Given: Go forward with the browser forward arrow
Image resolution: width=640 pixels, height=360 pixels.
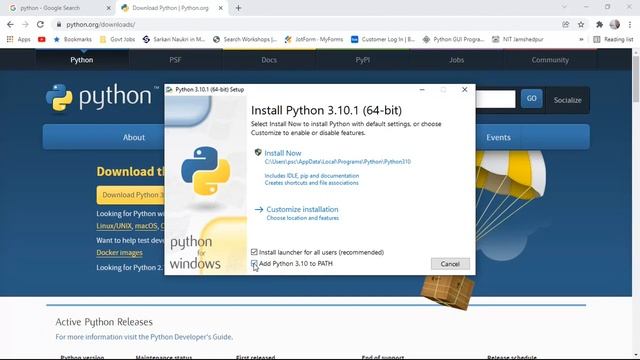Looking at the screenshot, I should [x=25, y=24].
